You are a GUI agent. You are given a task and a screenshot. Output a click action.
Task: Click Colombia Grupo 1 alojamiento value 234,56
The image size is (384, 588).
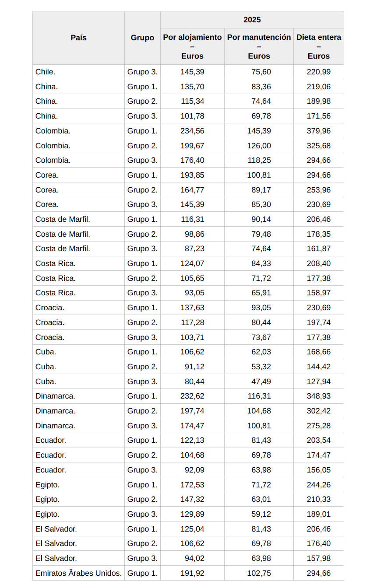click(x=192, y=131)
